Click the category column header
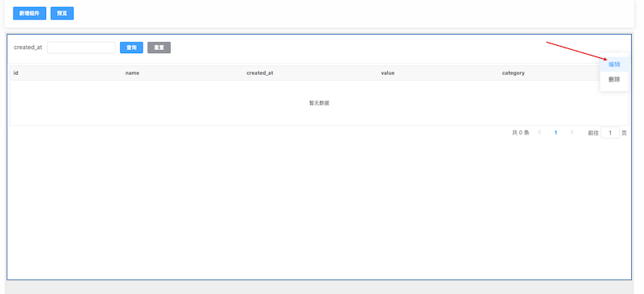Viewport: 644px width, 294px height. coord(514,72)
